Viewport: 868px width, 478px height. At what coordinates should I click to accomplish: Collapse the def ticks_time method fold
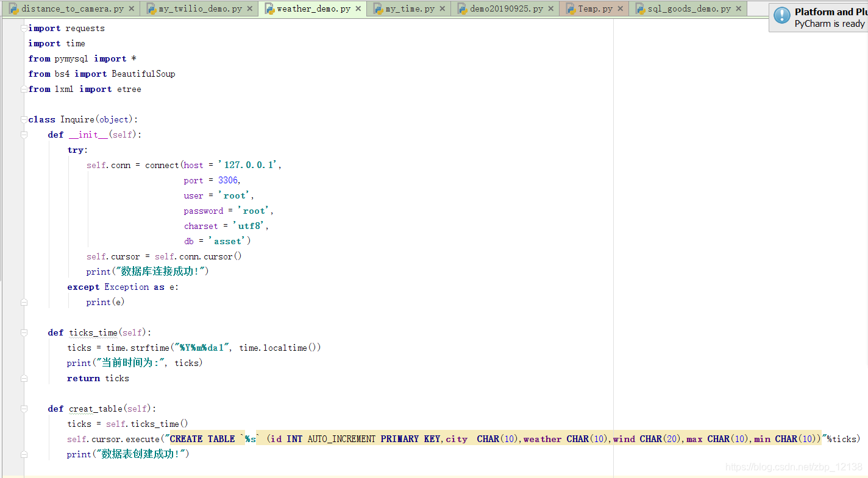tap(24, 332)
